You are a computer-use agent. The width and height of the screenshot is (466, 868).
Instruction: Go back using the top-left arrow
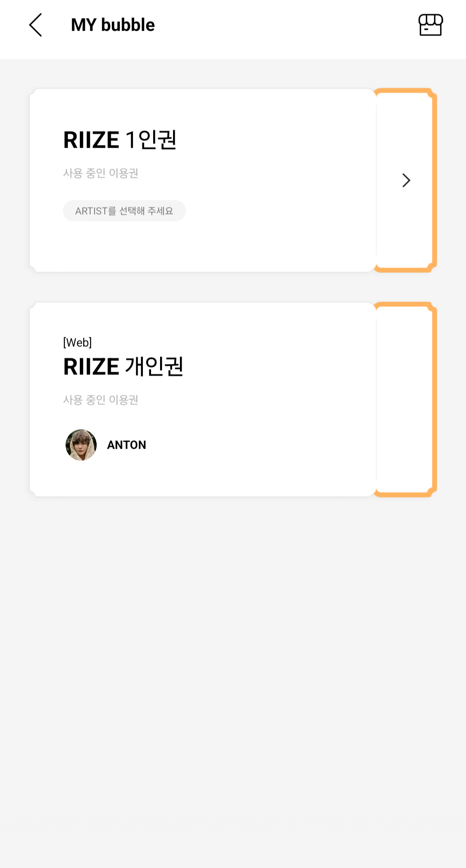point(35,25)
